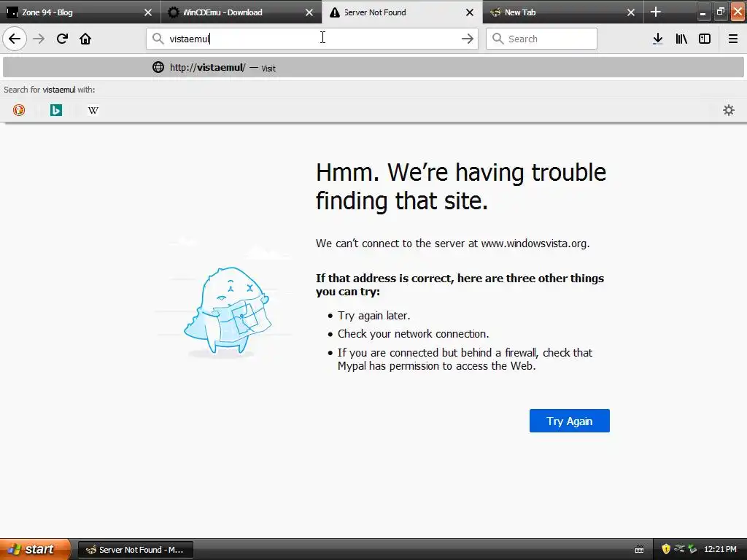Search vistaemul with Wikipedia
The width and height of the screenshot is (747, 560).
(x=93, y=110)
